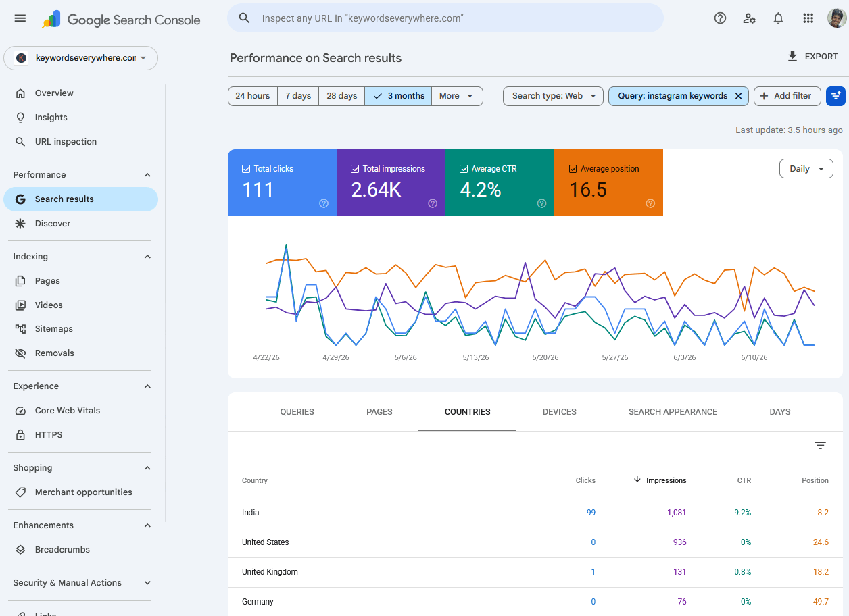Click the Pages documents icon
The height and width of the screenshot is (616, 849).
pyautogui.click(x=20, y=281)
